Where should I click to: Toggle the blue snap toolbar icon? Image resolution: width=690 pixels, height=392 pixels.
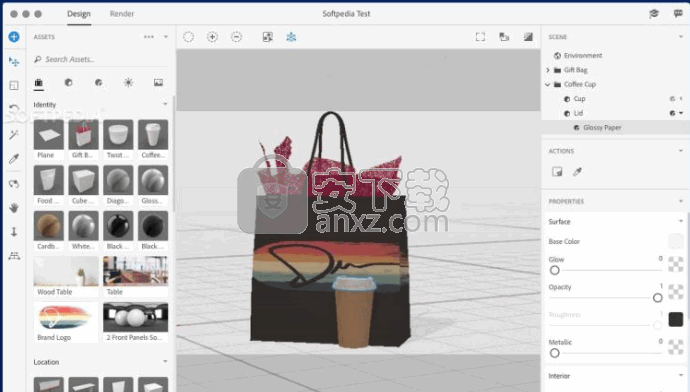tap(291, 37)
